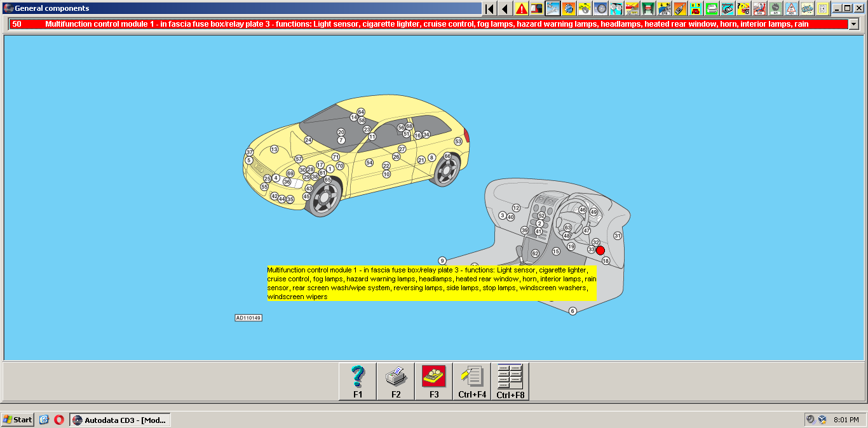Screen dimensions: 868x428
Task: Click component number 13 on car bonnet
Action: (x=274, y=149)
